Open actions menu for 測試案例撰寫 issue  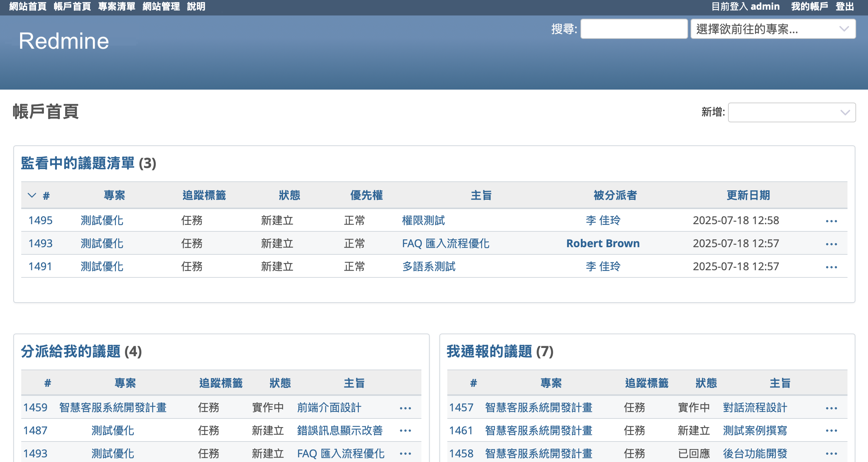[831, 431]
